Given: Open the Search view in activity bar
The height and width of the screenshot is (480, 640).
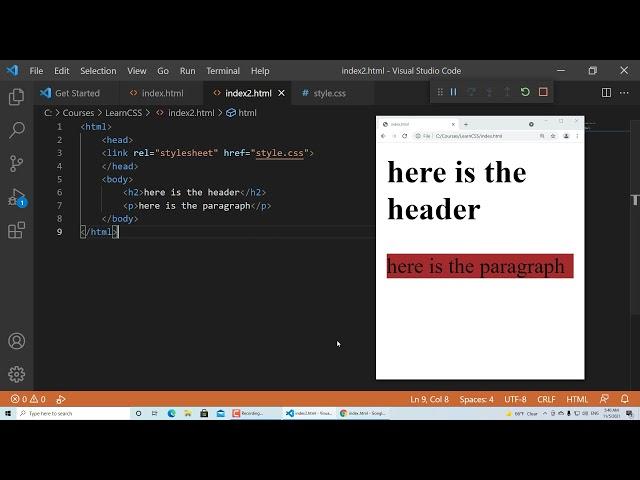Looking at the screenshot, I should click(16, 130).
